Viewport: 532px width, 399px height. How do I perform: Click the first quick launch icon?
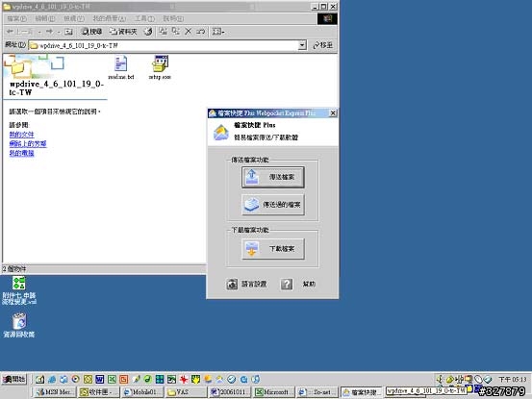40,380
